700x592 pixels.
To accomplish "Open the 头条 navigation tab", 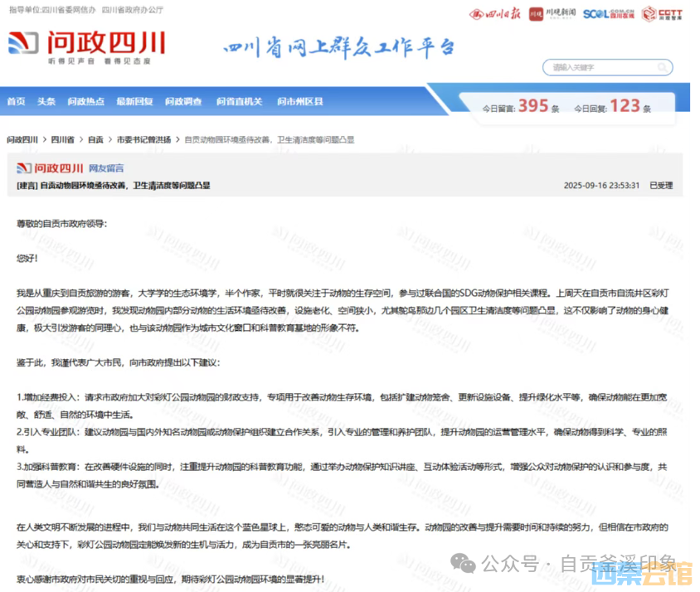I will (46, 101).
